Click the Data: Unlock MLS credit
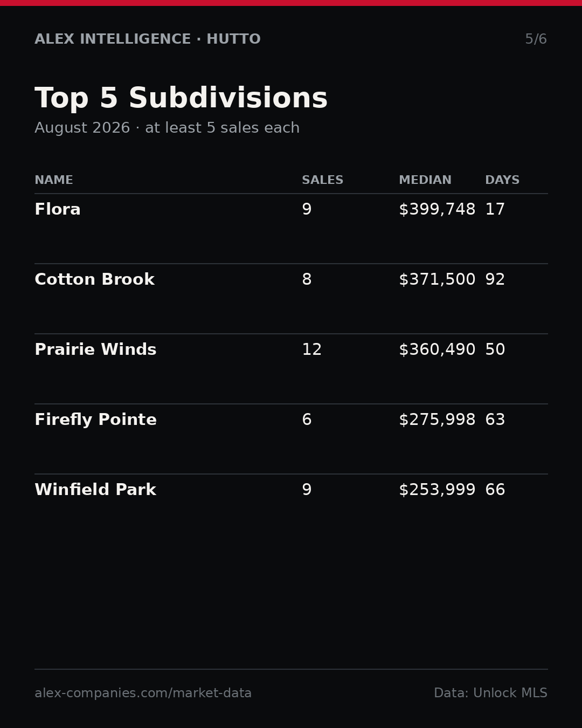 click(490, 693)
